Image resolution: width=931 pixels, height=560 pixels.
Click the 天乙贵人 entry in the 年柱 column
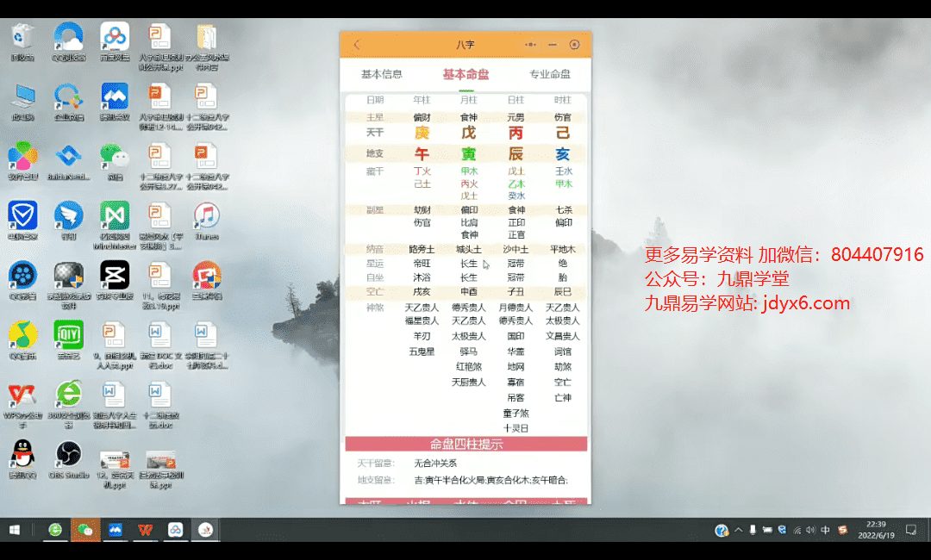pos(422,308)
